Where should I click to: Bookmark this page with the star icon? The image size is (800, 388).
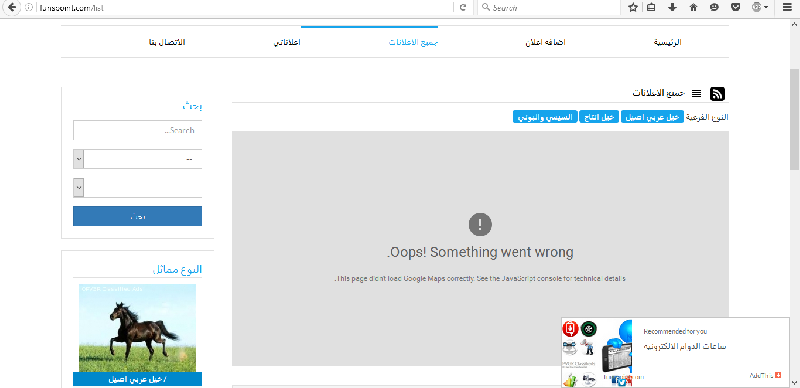pos(633,8)
